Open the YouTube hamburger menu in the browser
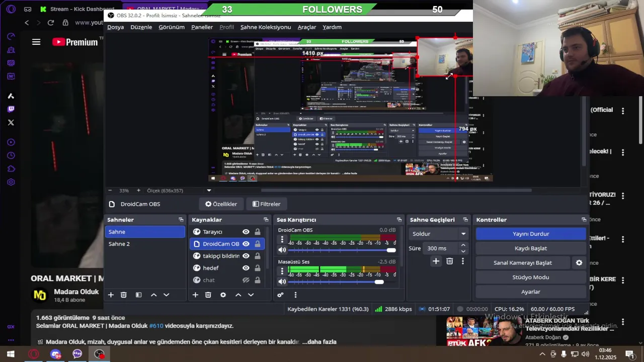 point(36,42)
